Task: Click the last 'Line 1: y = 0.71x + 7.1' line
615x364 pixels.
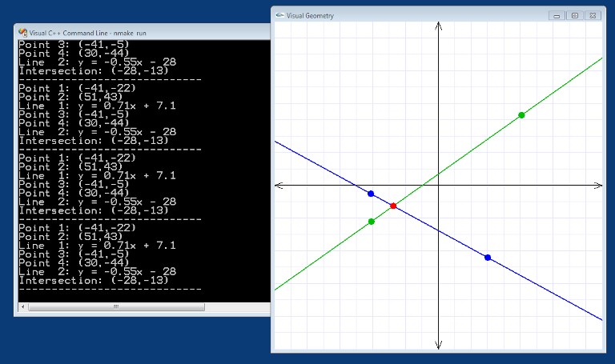Action: pyautogui.click(x=97, y=246)
